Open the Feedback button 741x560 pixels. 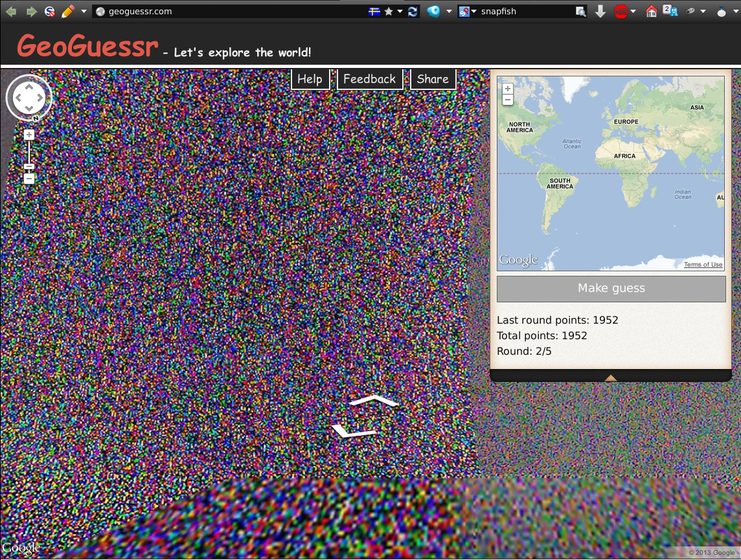pos(370,79)
